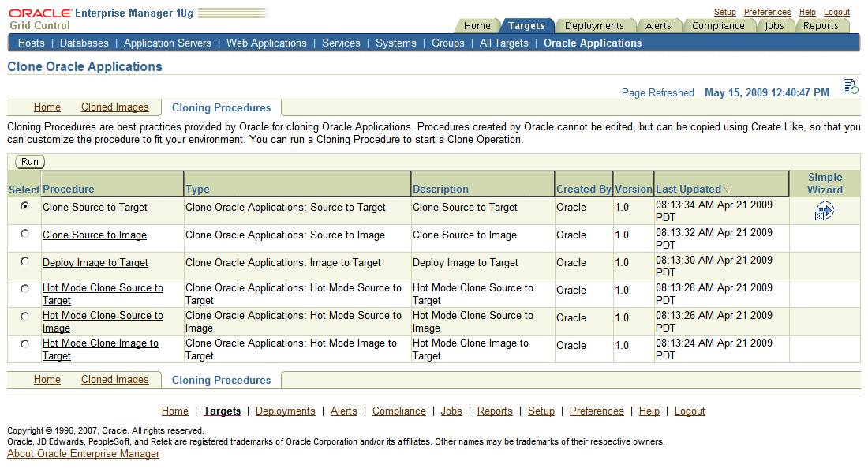
Task: Open Preferences link in the header
Action: [767, 12]
